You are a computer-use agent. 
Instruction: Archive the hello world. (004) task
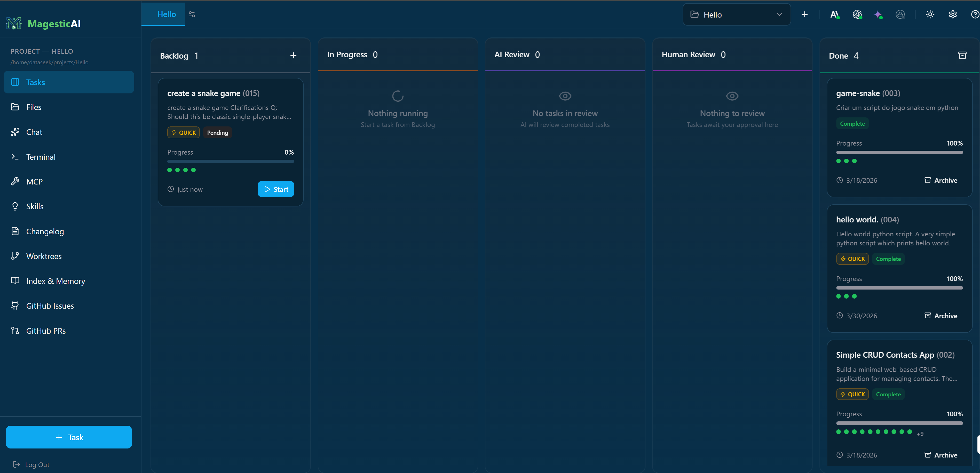coord(941,316)
